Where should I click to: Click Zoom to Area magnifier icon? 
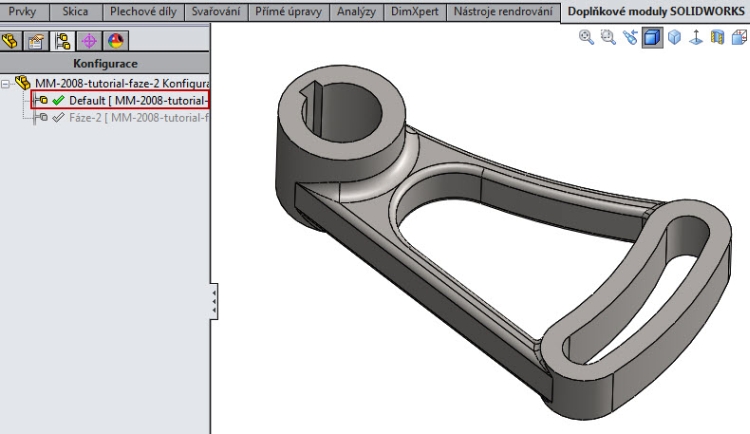(608, 37)
